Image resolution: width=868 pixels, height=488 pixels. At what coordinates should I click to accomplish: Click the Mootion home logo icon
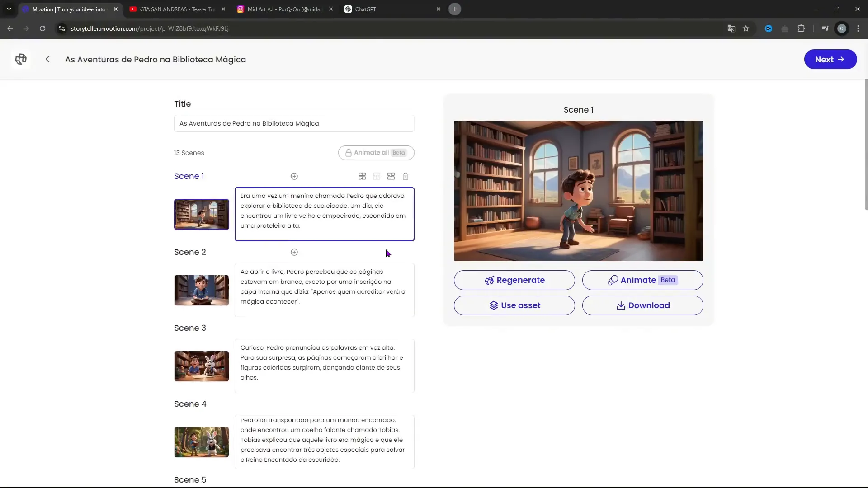pyautogui.click(x=21, y=59)
